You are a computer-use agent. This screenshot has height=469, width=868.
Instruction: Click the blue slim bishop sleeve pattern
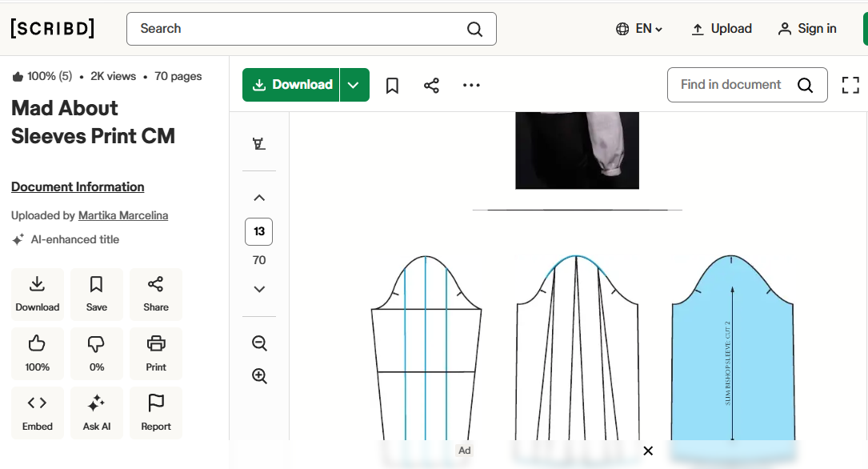732,347
